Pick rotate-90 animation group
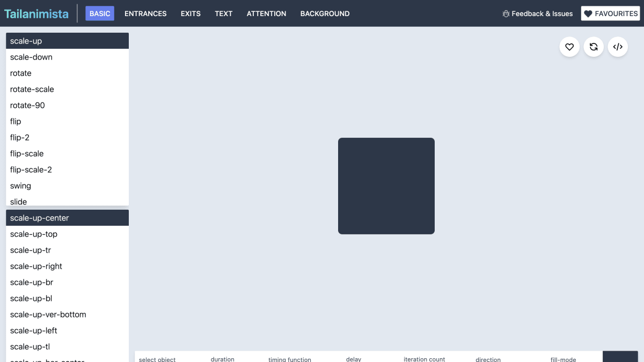Viewport: 644px width, 362px height. [67, 105]
